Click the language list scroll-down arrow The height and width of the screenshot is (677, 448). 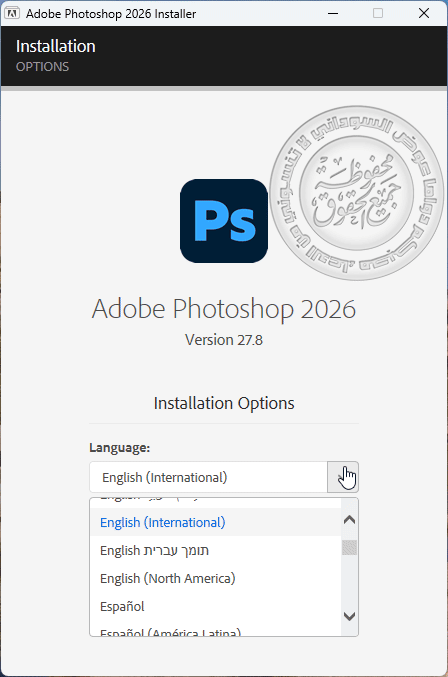pyautogui.click(x=349, y=616)
